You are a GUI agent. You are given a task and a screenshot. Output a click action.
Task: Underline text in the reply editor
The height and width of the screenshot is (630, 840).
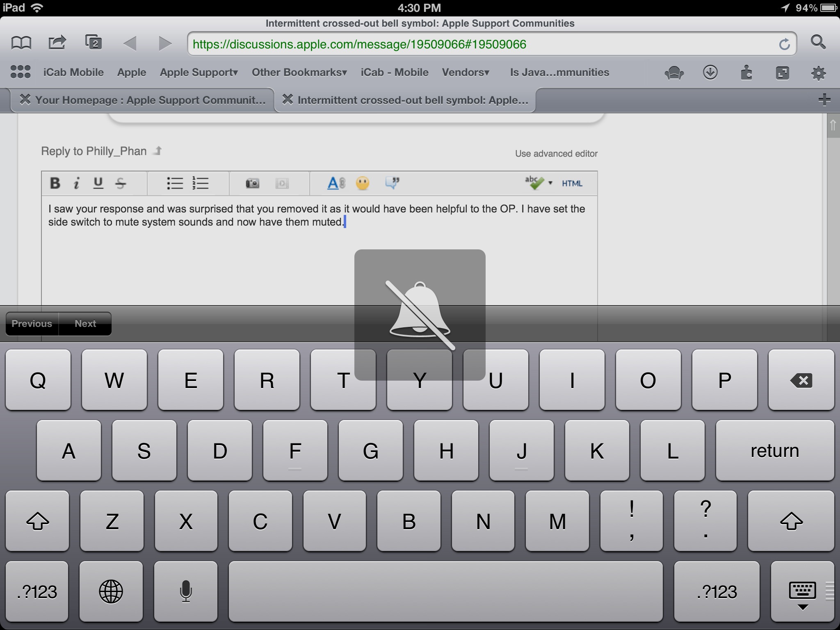[x=98, y=183]
